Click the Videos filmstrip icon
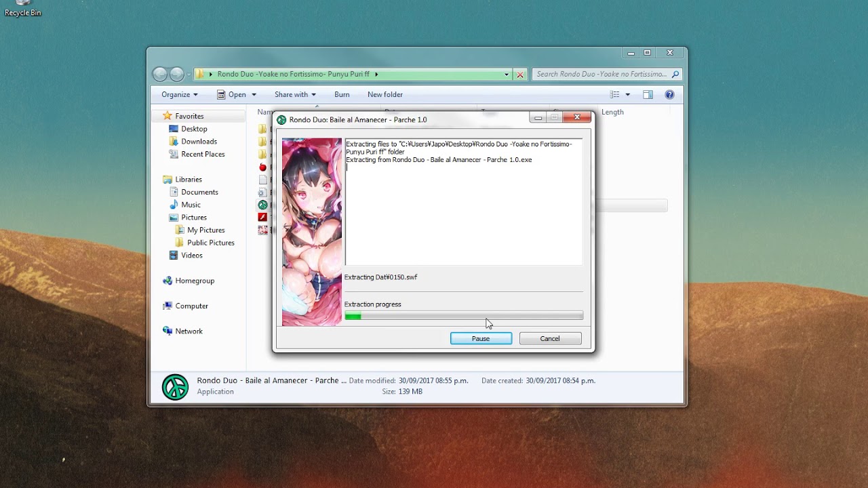Viewport: 868px width, 488px height. (174, 256)
